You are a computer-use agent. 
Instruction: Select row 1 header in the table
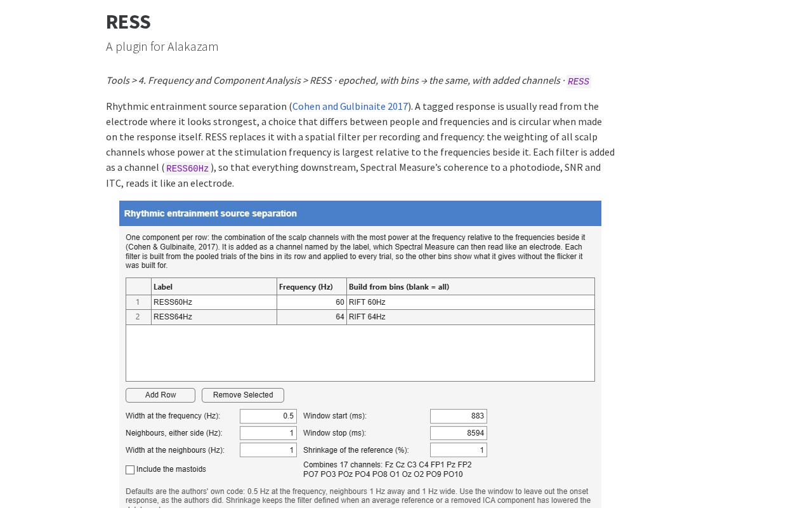pyautogui.click(x=138, y=302)
